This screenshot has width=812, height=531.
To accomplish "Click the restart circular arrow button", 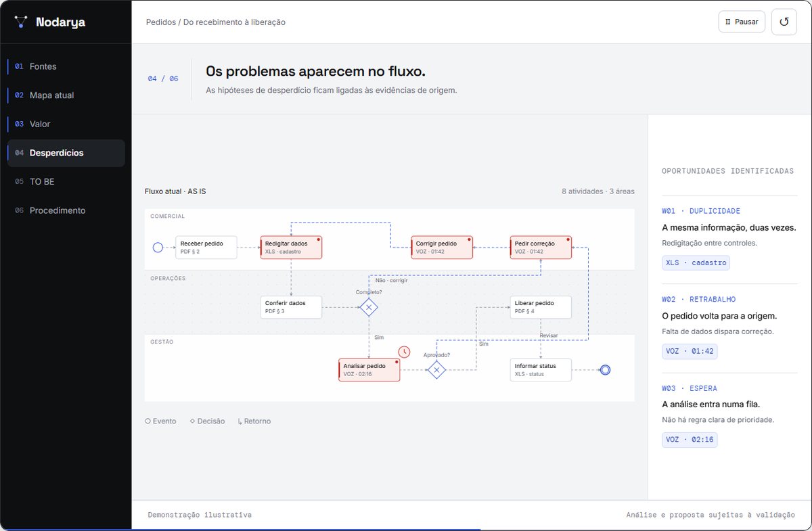I will point(784,22).
